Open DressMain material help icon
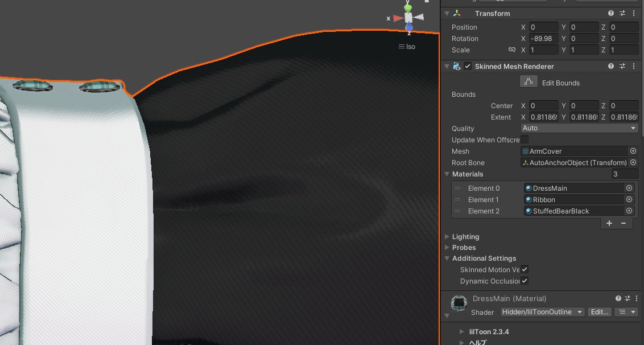This screenshot has width=644, height=345. (618, 298)
